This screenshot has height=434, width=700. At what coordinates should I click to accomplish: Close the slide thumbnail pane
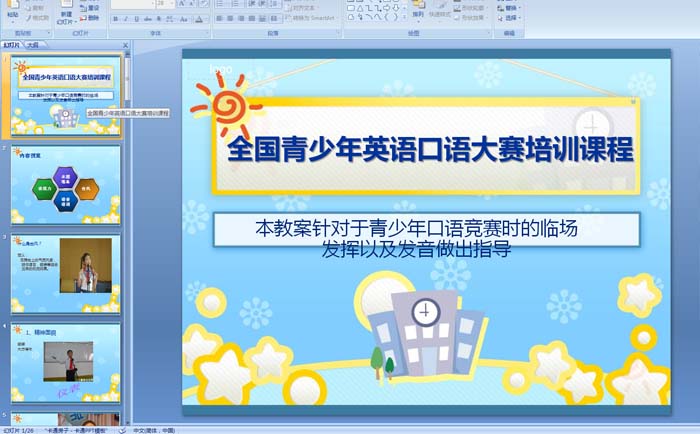[125, 45]
